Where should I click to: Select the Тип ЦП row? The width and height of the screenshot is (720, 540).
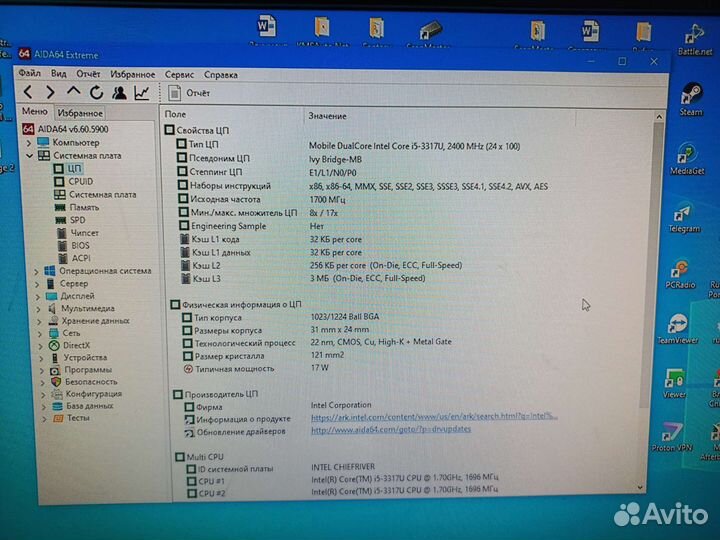(348, 146)
